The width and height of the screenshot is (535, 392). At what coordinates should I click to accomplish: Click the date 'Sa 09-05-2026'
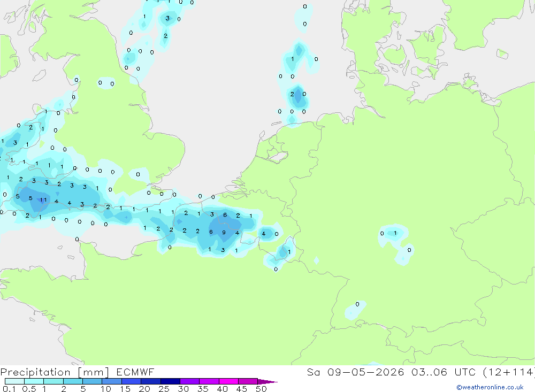click(355, 372)
